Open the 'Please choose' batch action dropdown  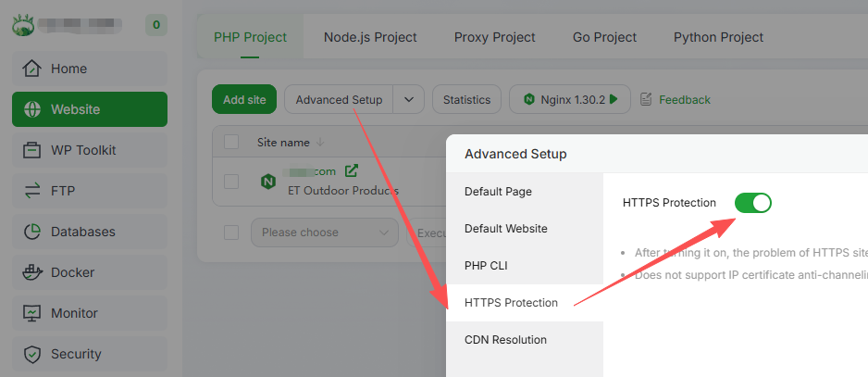[325, 232]
